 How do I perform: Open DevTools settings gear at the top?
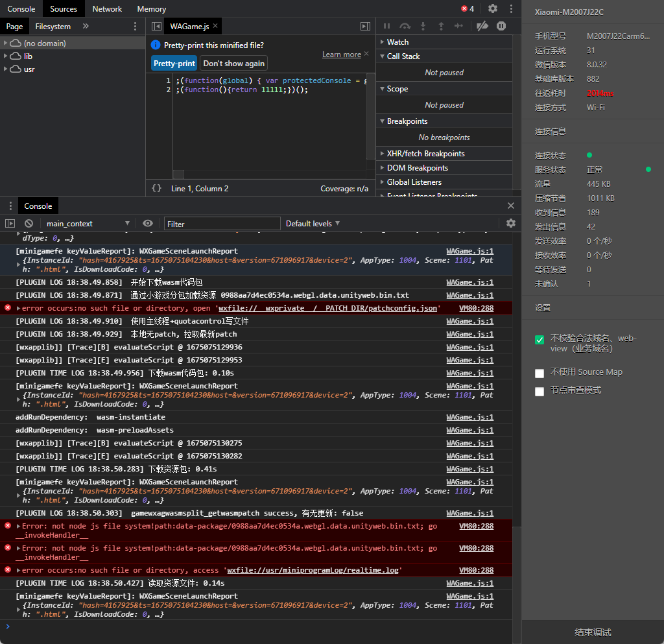(492, 8)
